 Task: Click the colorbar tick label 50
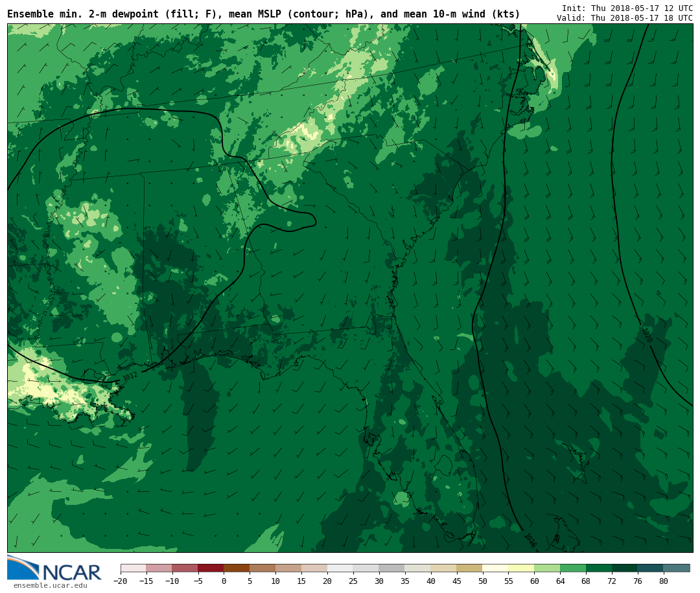pyautogui.click(x=482, y=581)
